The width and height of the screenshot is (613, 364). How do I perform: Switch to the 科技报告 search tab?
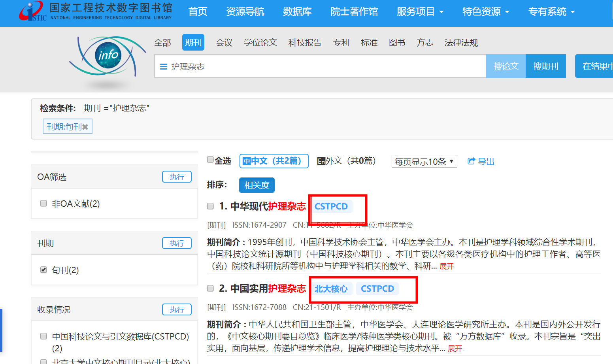click(305, 43)
